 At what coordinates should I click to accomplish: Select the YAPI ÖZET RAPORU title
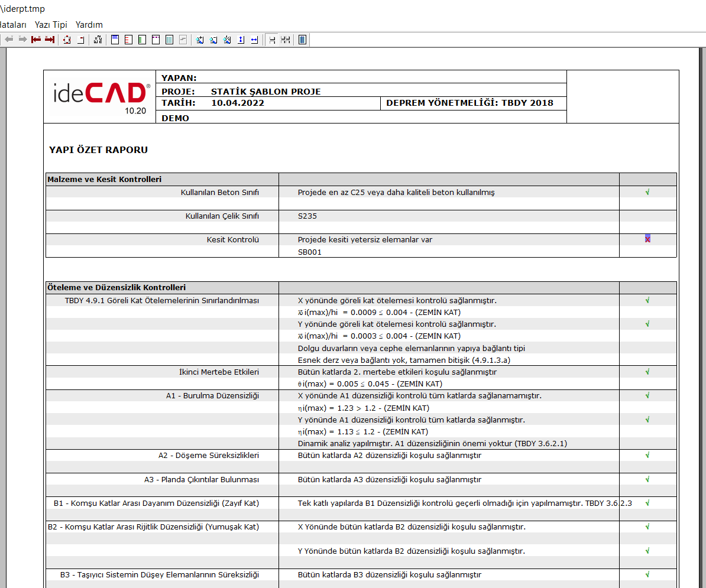tap(98, 150)
